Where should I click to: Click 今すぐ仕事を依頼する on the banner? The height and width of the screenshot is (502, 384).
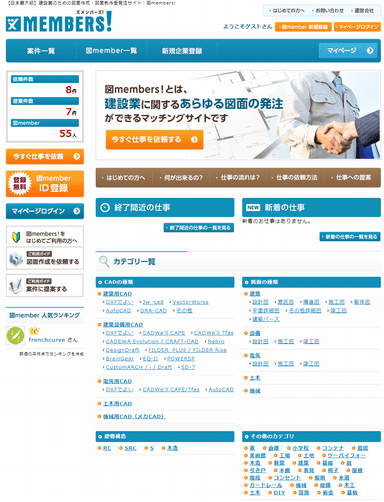point(155,140)
